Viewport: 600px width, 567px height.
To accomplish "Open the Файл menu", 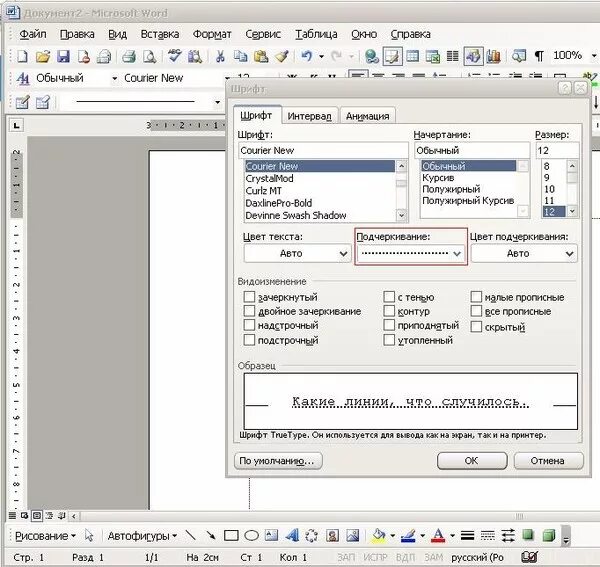I will coord(33,34).
